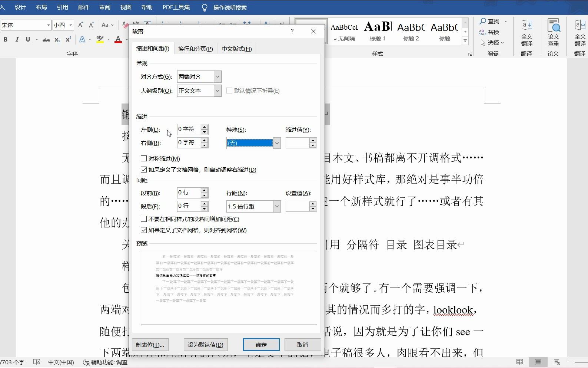Switch to Print Layout view in status bar
Image resolution: width=588 pixels, height=368 pixels.
538,362
